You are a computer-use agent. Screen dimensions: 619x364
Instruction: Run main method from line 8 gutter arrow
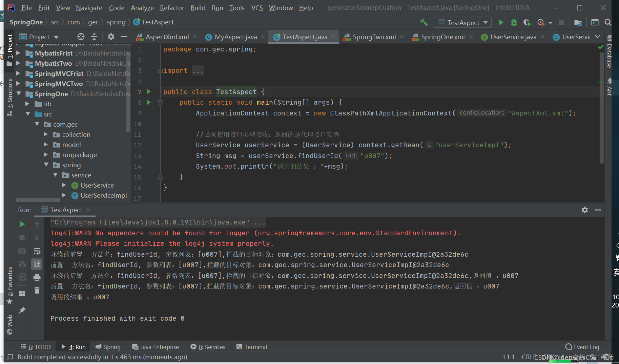[149, 102]
